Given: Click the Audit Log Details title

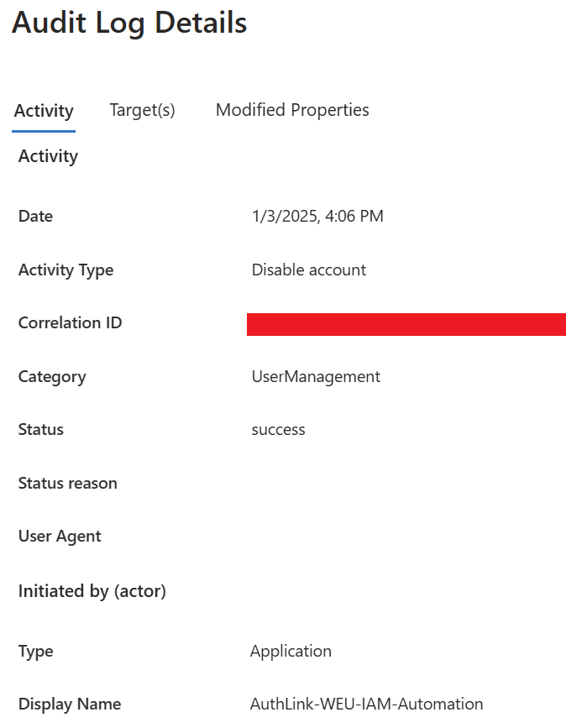Looking at the screenshot, I should [x=129, y=23].
